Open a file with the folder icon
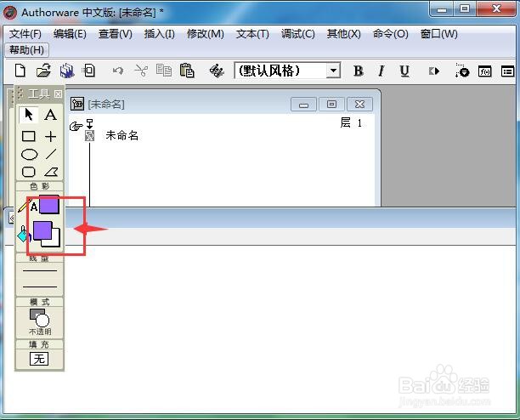520x420 pixels. coord(43,71)
